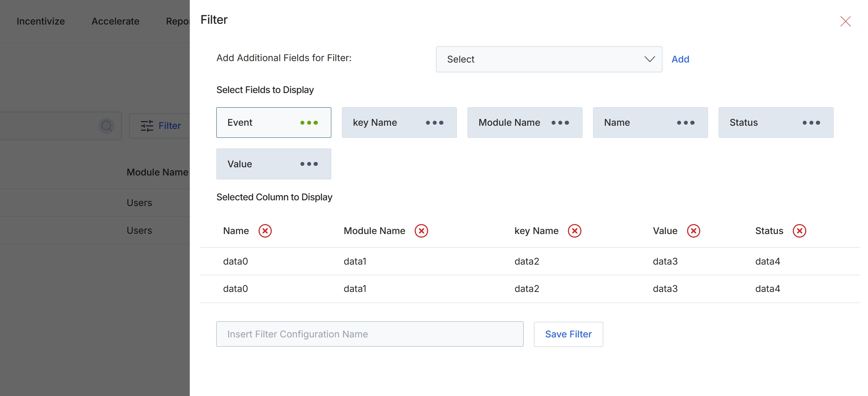Image resolution: width=868 pixels, height=396 pixels.
Task: Open the Module Name chip three-dot menu
Action: tap(560, 123)
